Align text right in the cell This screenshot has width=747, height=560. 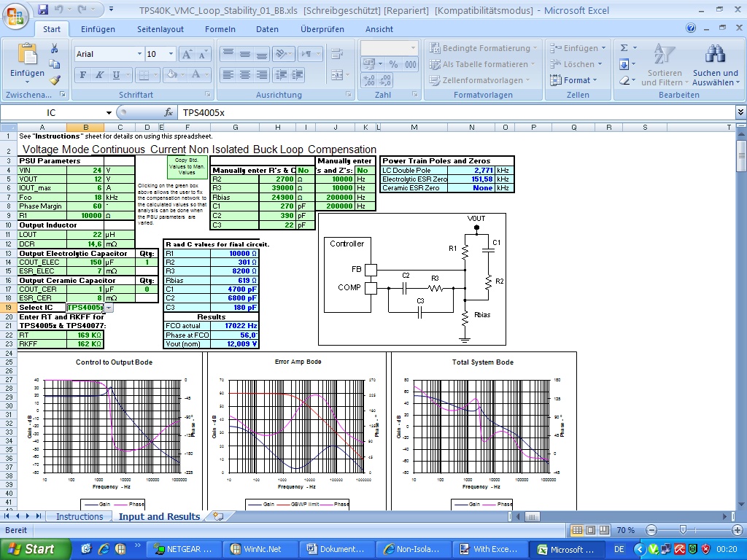pyautogui.click(x=262, y=75)
